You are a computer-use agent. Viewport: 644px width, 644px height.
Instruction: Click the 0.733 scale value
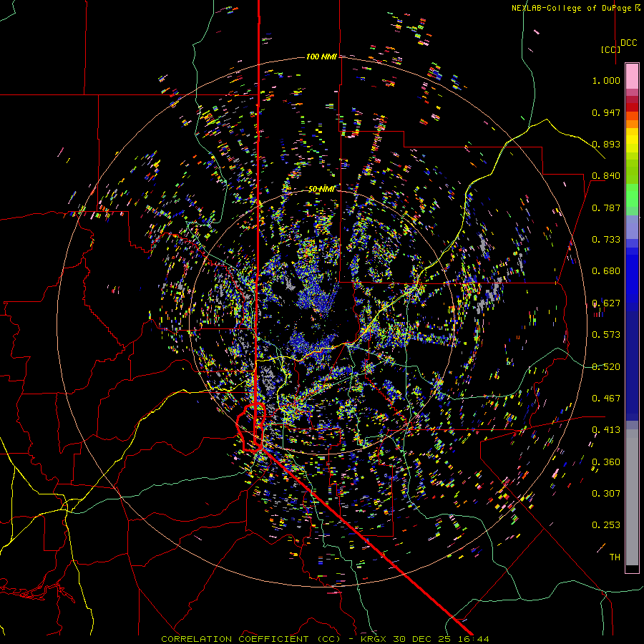(x=606, y=240)
